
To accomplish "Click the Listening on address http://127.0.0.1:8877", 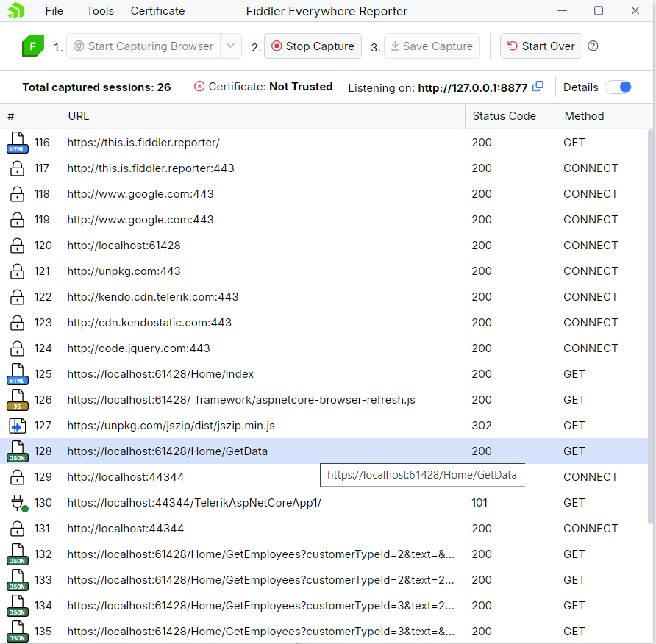I will tap(473, 87).
